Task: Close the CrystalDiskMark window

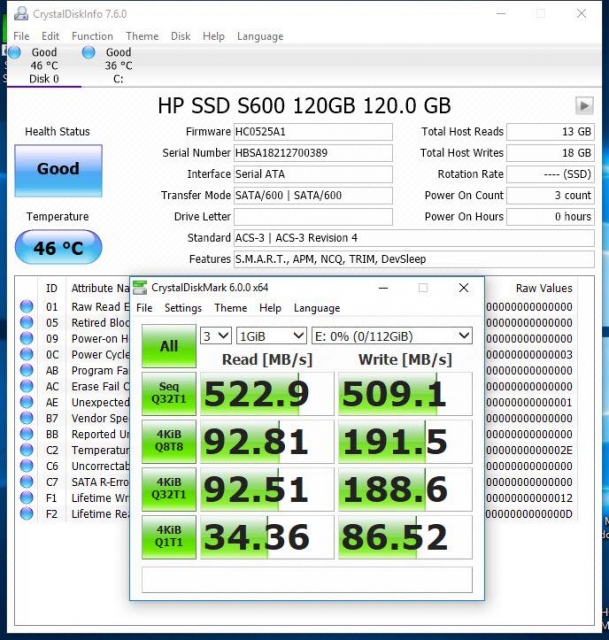Action: [x=464, y=288]
